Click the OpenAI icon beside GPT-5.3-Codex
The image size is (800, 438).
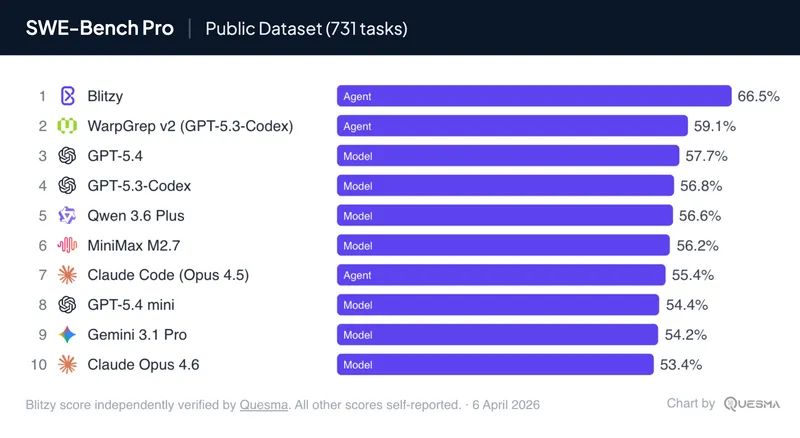(68, 186)
